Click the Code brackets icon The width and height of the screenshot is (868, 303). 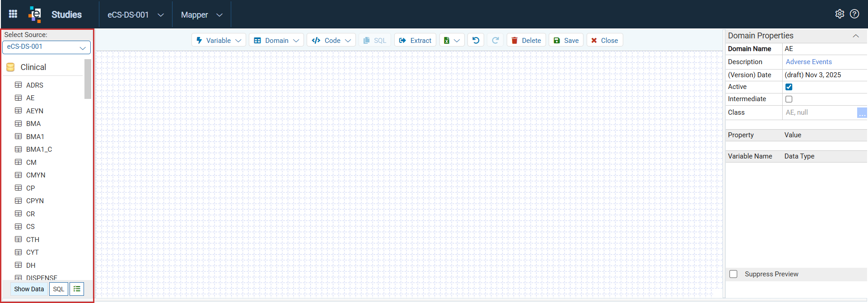coord(316,41)
